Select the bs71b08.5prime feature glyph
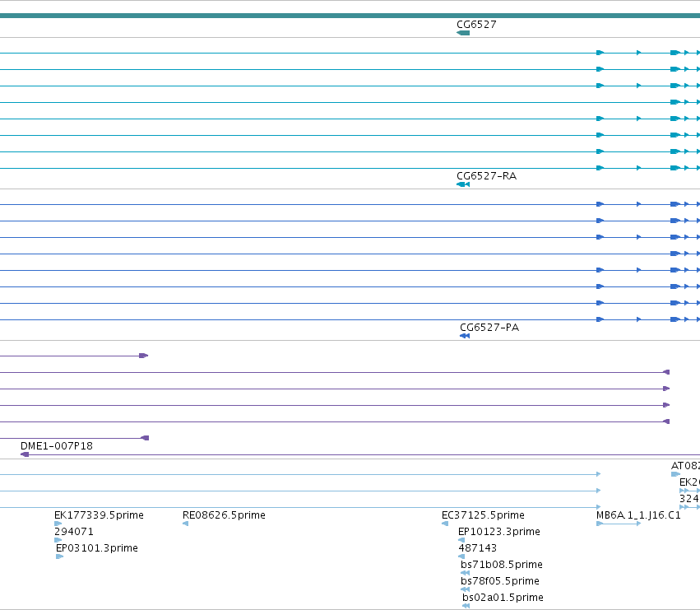The image size is (700, 610). (x=466, y=573)
